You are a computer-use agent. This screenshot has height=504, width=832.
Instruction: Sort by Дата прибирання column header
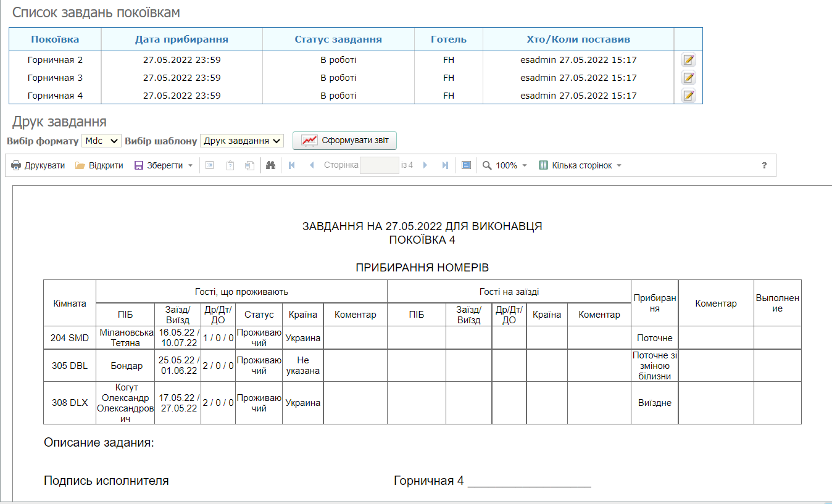pos(181,39)
